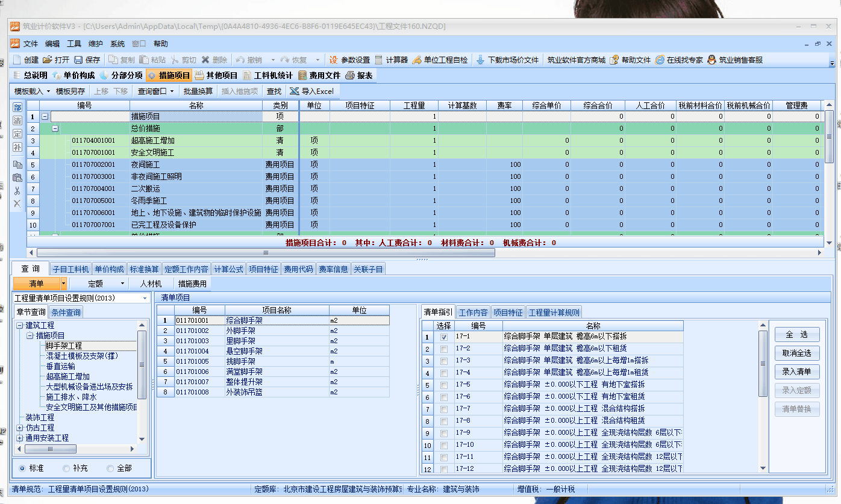Open the 工程量清单项目设置规则 dropdown

(145, 298)
